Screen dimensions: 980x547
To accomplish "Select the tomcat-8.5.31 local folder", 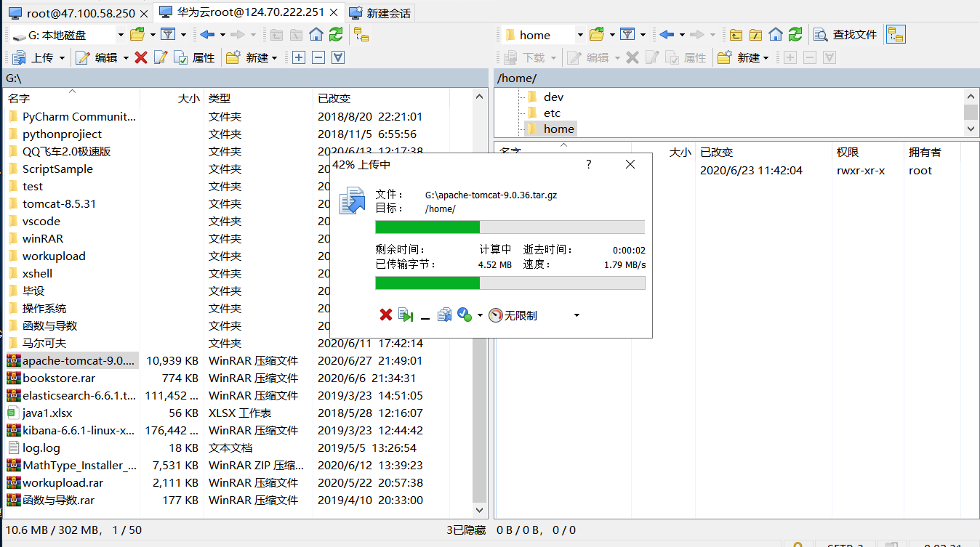I will [59, 203].
